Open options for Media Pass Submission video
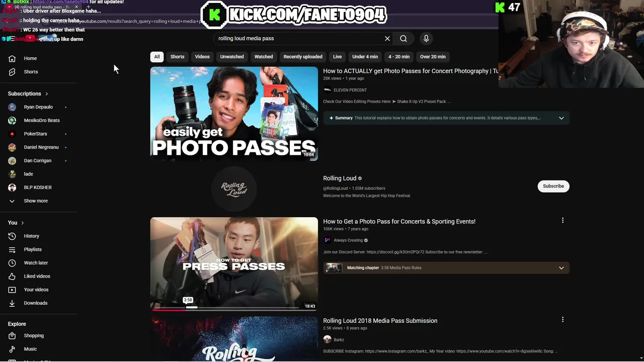The height and width of the screenshot is (362, 644). coord(562,319)
